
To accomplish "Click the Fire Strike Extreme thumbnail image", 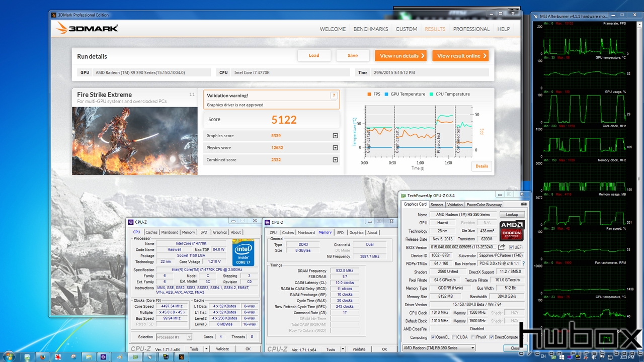I will click(135, 141).
